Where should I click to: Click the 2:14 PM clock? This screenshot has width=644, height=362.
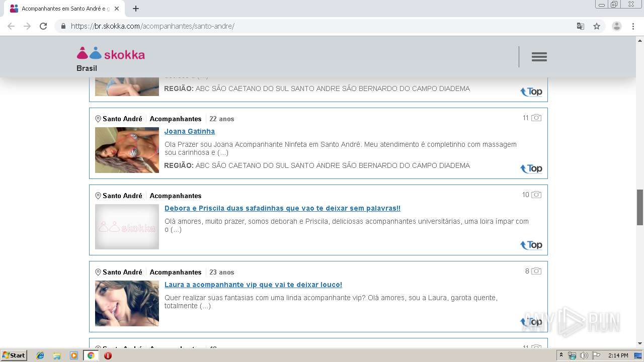coord(618,355)
